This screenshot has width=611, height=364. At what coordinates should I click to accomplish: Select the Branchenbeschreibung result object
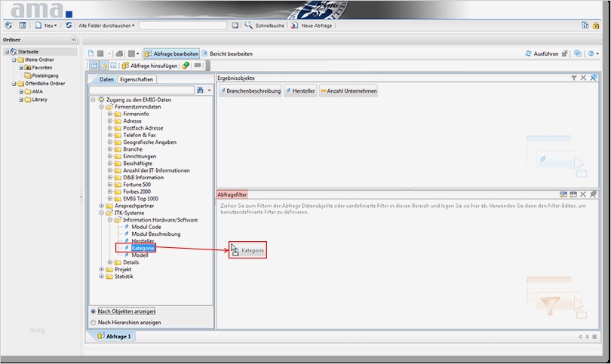(250, 90)
